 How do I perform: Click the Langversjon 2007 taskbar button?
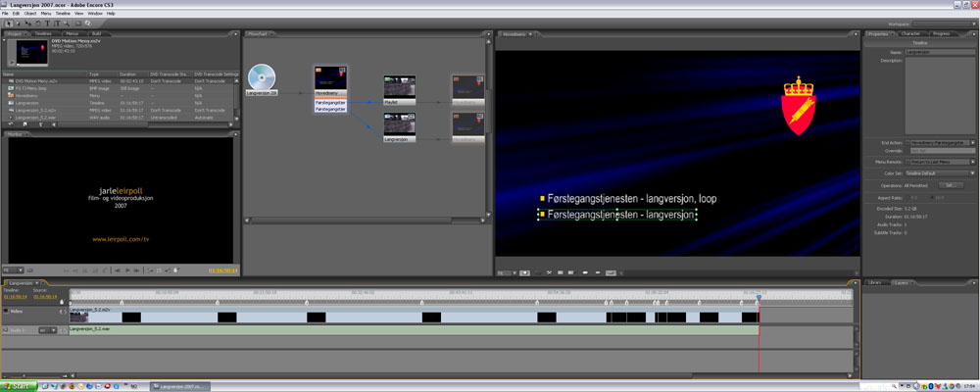(180, 388)
